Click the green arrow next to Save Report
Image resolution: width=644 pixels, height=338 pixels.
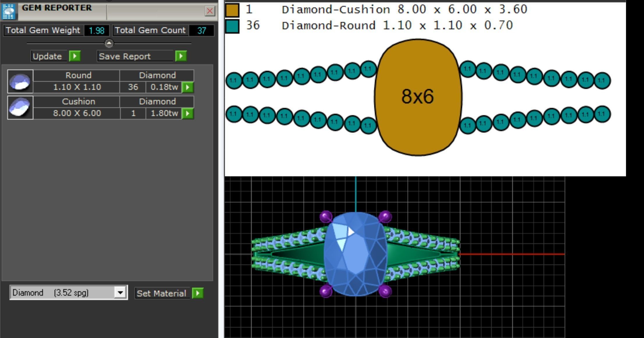181,56
